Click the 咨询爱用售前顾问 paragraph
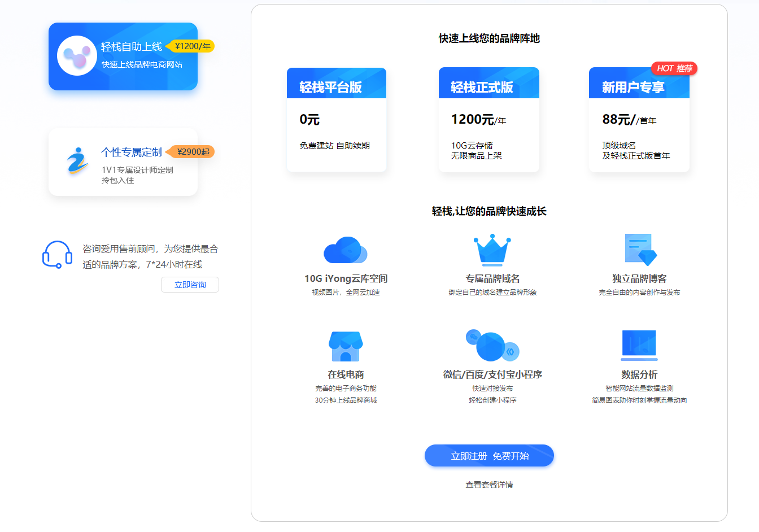759x532 pixels. (x=150, y=256)
